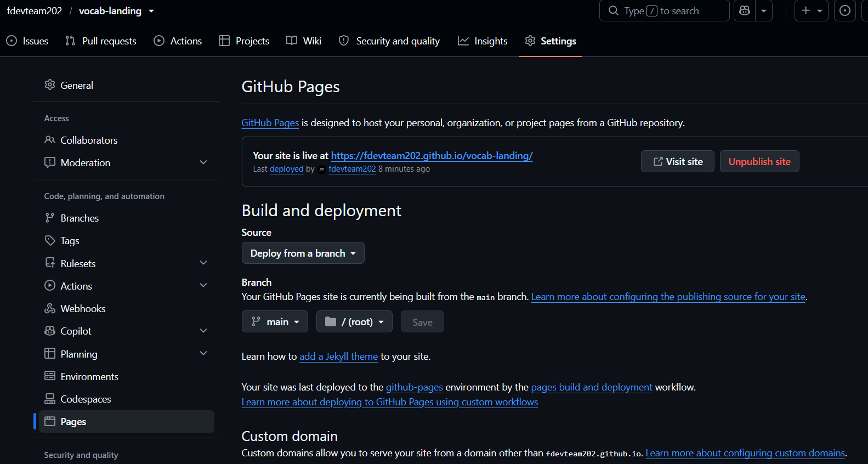
Task: Open the GitHub Pages documentation link
Action: 270,123
